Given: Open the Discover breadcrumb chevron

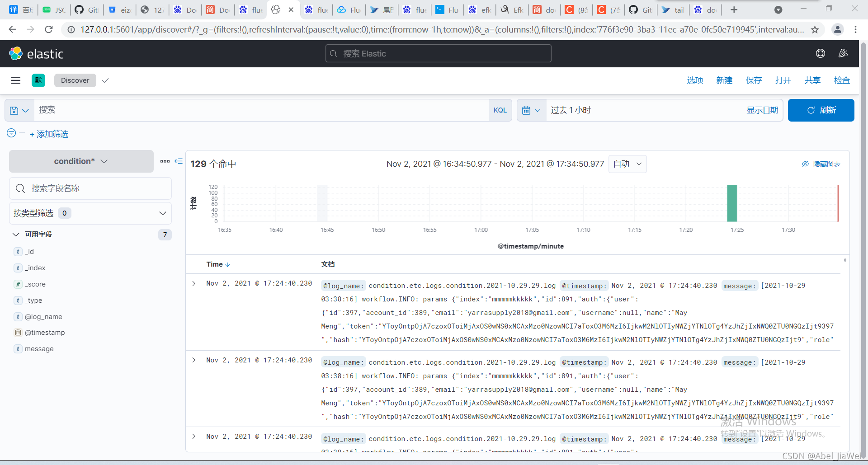Looking at the screenshot, I should 105,80.
